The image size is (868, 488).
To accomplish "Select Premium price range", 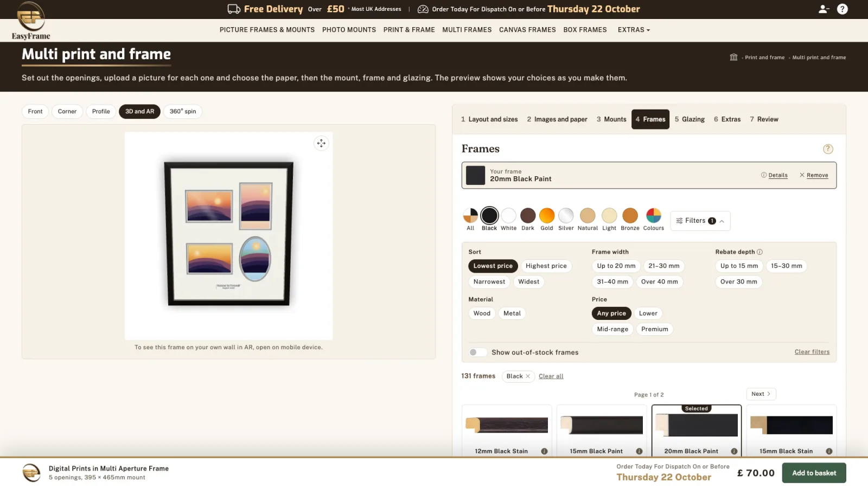I will [x=654, y=329].
